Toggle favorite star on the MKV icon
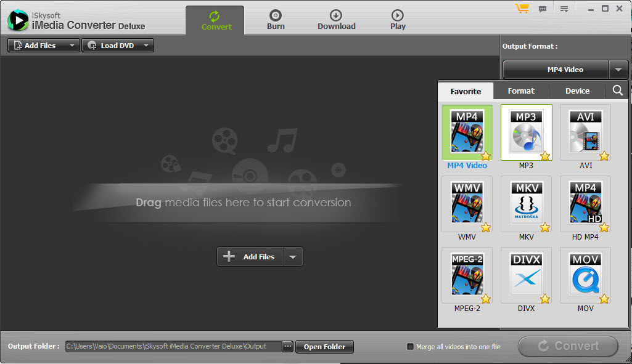The height and width of the screenshot is (364, 632). coord(545,227)
